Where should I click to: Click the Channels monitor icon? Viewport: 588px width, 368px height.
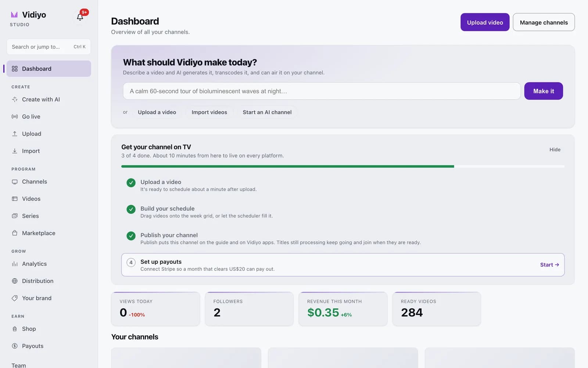[15, 182]
